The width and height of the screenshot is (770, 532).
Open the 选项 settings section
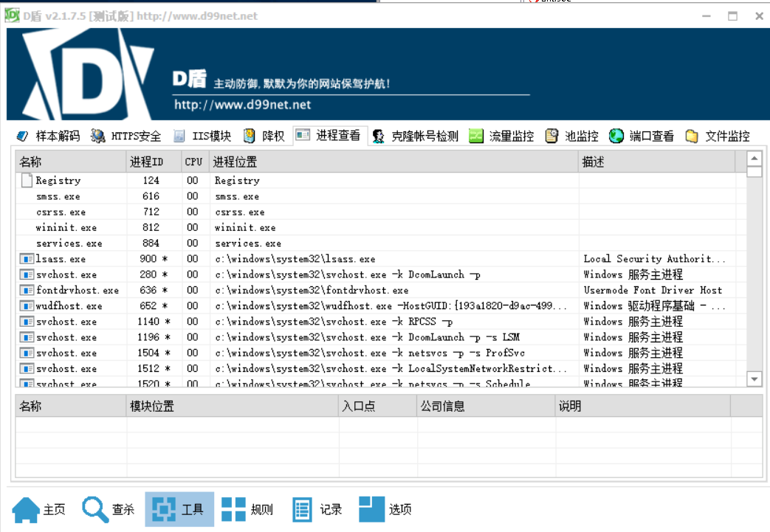pos(385,509)
